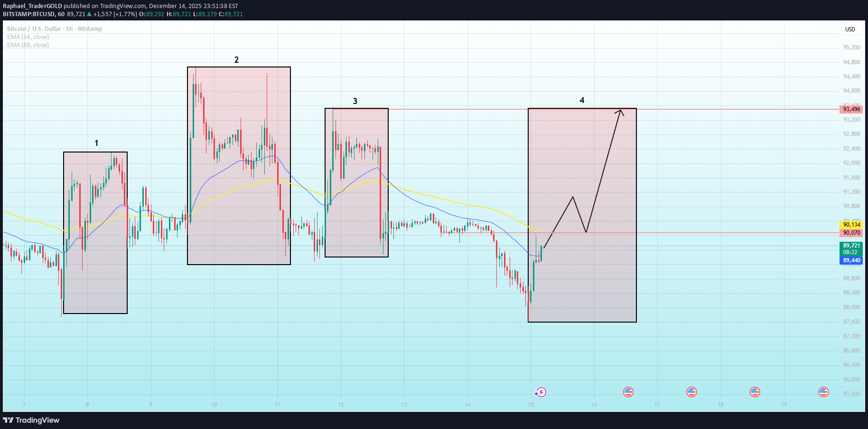Click the Bitcoin / U.S. Dollar chart title

point(32,29)
